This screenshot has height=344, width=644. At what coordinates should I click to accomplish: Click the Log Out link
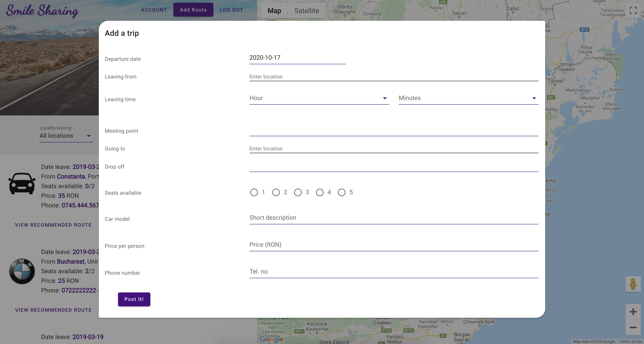pos(231,10)
